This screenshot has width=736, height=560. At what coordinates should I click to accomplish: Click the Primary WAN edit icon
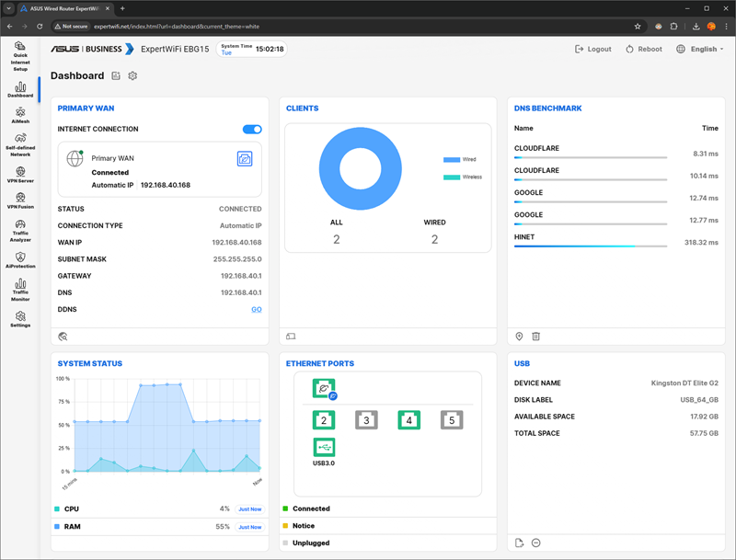(x=244, y=159)
